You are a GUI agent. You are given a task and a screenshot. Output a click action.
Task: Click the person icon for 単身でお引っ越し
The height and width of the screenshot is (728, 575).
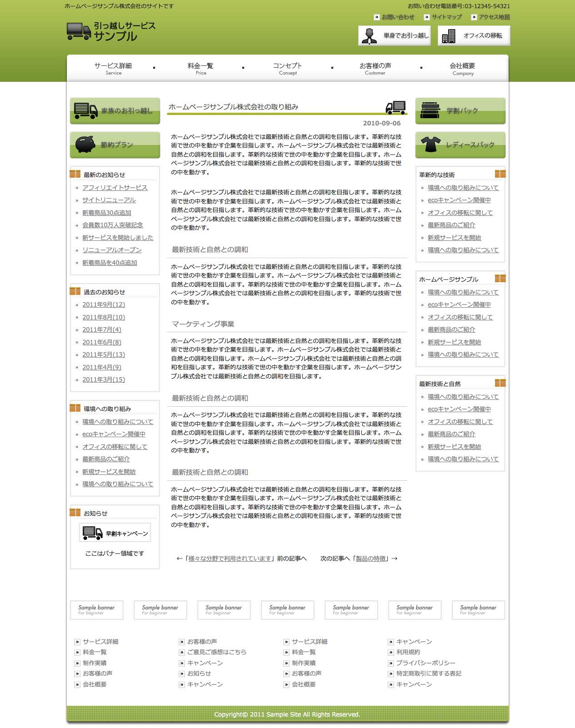(369, 36)
